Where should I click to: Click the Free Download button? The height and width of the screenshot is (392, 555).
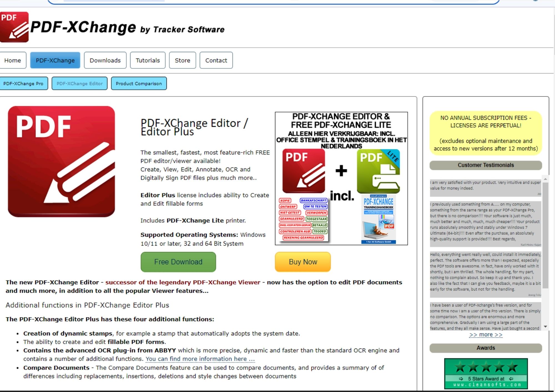point(179,262)
